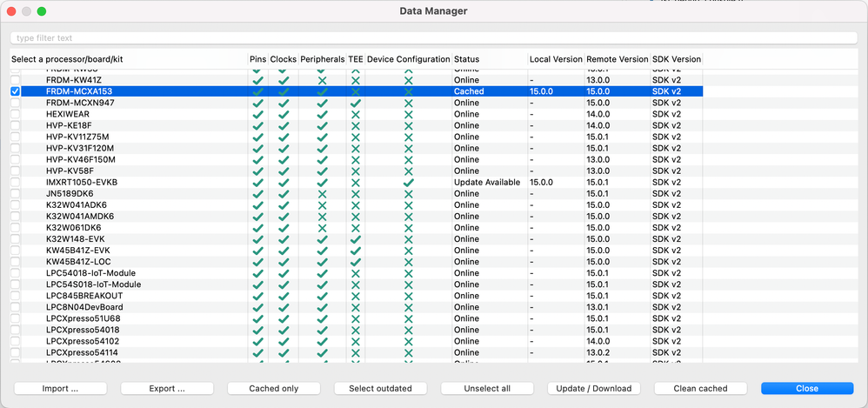
Task: Click the Clocks checkmark for LPCXpresso54114
Action: pyautogui.click(x=284, y=352)
